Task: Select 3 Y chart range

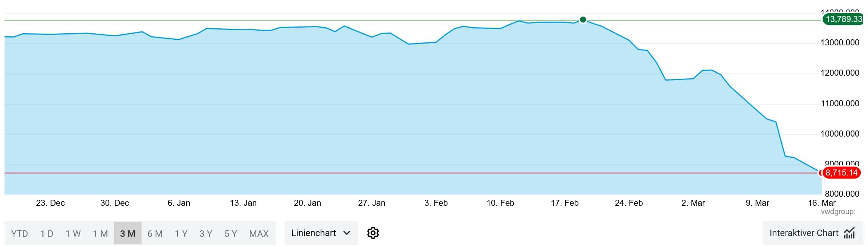Action: click(206, 234)
